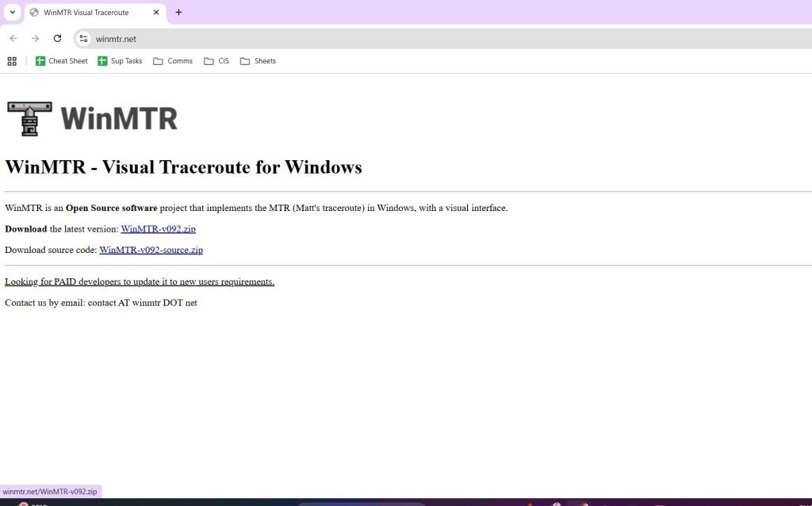This screenshot has width=812, height=506.
Task: Download WinMTR-v092.zip latest version
Action: tap(158, 229)
